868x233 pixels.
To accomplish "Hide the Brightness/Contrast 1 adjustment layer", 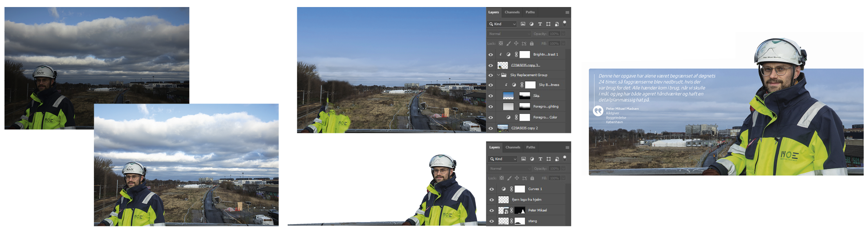I will 491,55.
